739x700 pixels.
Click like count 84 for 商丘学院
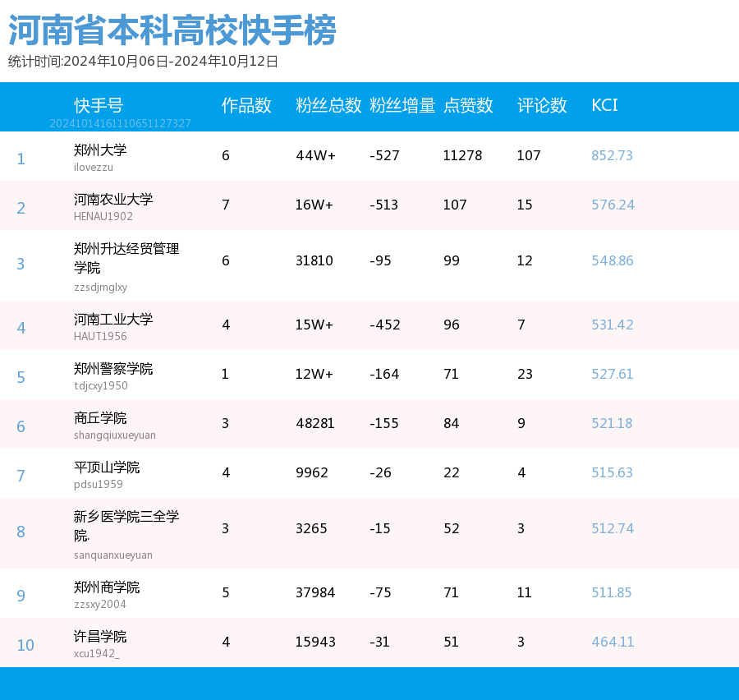click(x=452, y=423)
